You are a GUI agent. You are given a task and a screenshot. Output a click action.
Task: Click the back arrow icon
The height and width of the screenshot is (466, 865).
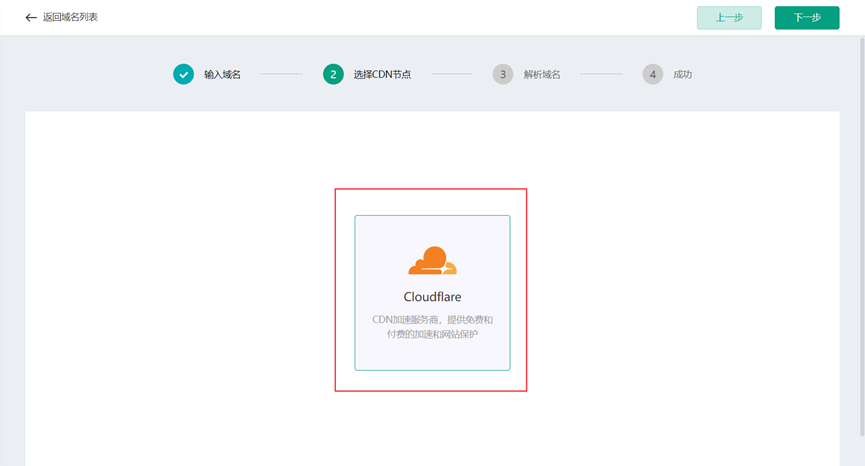[31, 18]
